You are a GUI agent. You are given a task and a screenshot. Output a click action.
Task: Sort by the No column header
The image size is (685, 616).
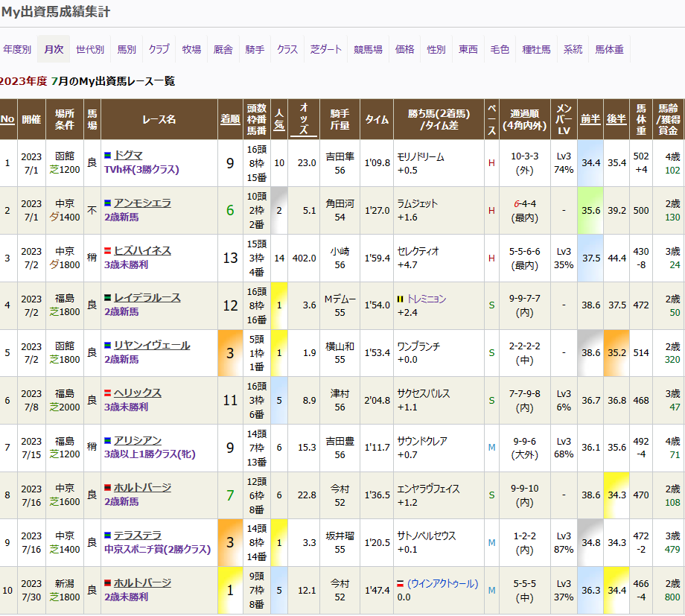click(7, 119)
